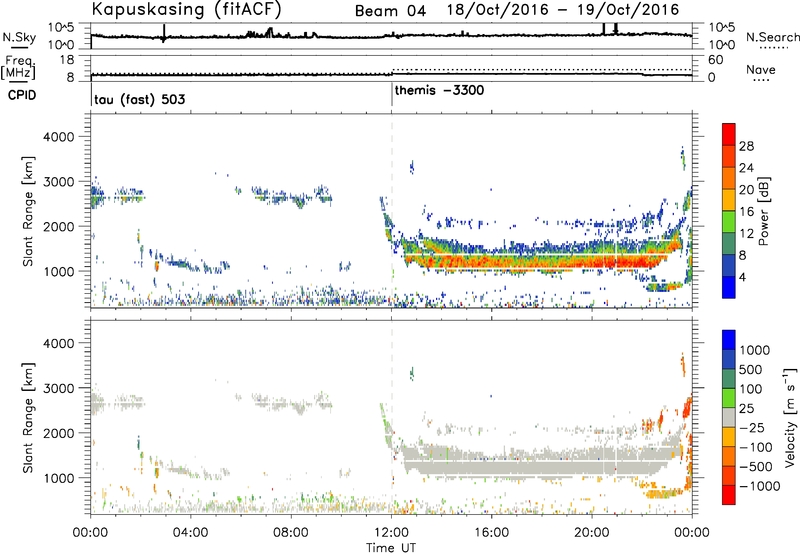Click the '08:00' time axis label
Screen dimensions: 800x554
(291, 533)
